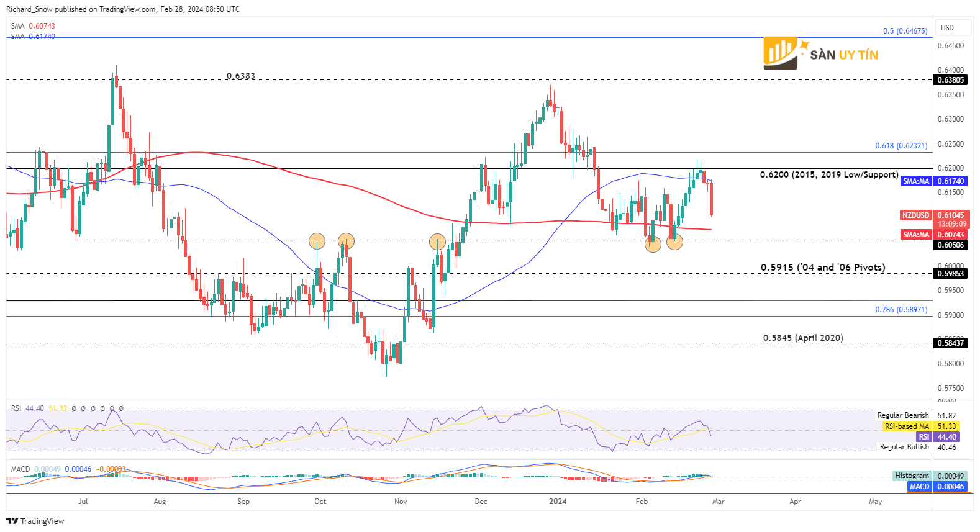
Task: Click the black 0.60506 price axis tag
Action: click(x=950, y=245)
